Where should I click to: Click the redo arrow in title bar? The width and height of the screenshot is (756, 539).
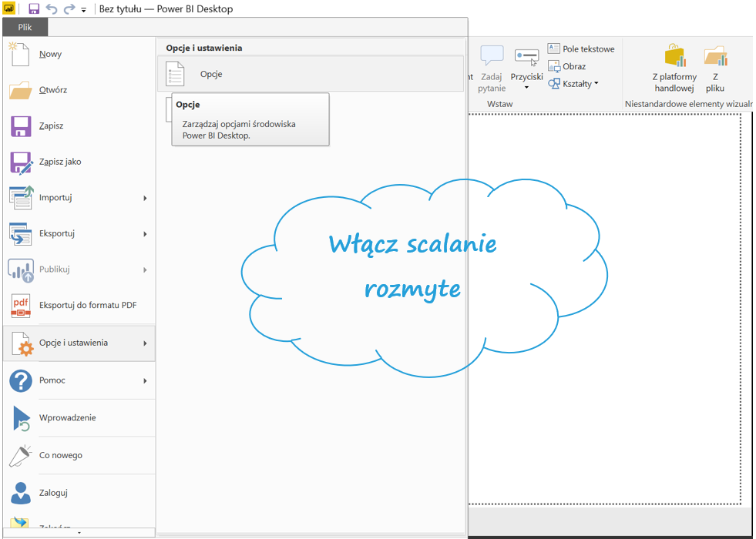[69, 9]
